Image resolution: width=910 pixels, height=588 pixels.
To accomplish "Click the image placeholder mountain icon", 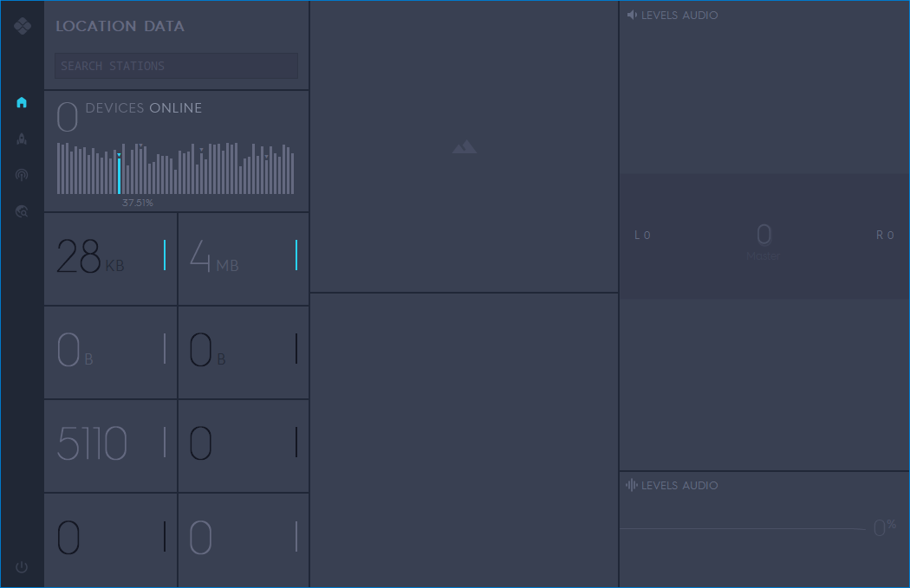I will coord(465,147).
